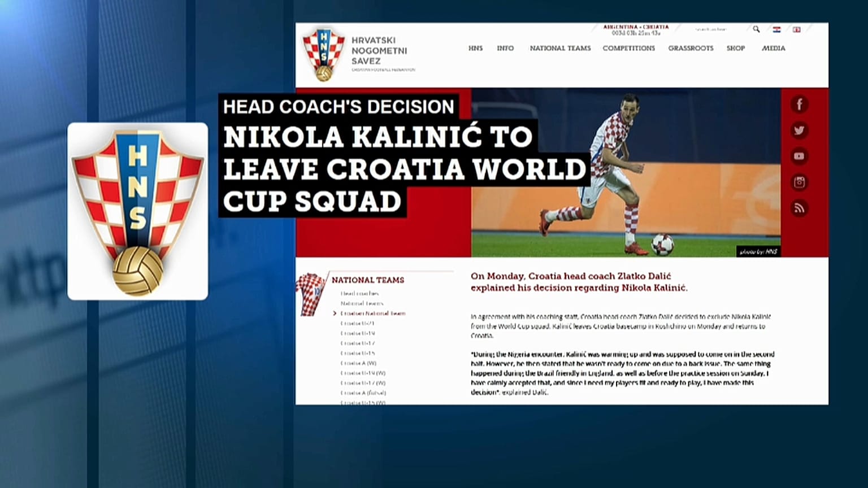Viewport: 868px width, 488px height.
Task: Open the SHOP menu item
Action: click(x=736, y=49)
